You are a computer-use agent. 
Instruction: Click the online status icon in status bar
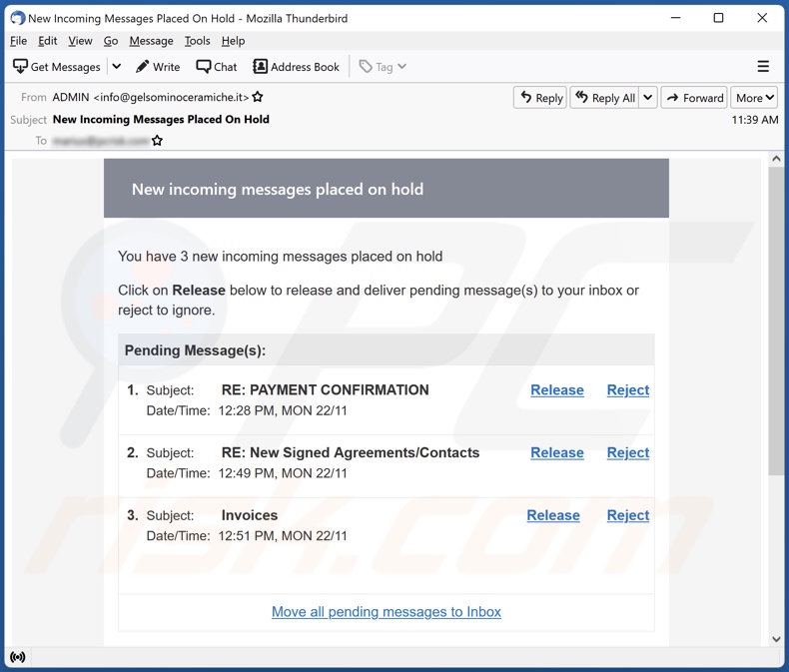(x=18, y=657)
